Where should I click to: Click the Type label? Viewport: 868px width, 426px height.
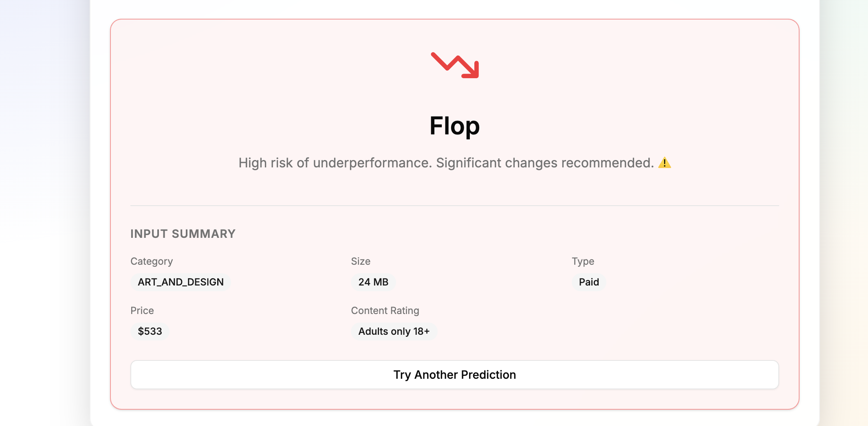[x=583, y=261]
